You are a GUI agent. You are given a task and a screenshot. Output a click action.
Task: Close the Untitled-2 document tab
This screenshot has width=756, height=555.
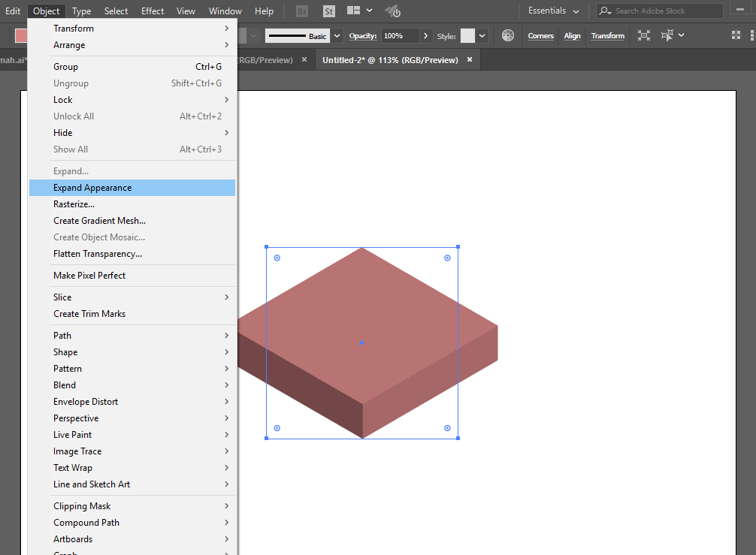[x=470, y=60]
